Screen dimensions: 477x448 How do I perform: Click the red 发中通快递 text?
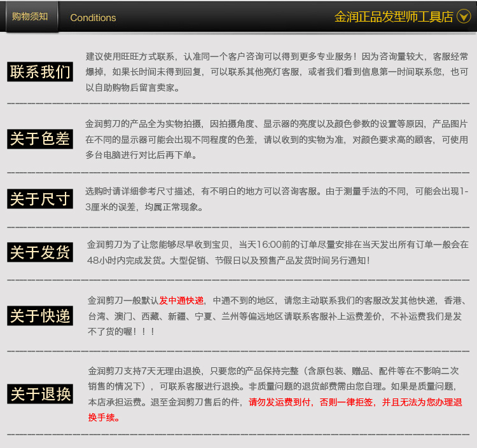click(x=181, y=301)
